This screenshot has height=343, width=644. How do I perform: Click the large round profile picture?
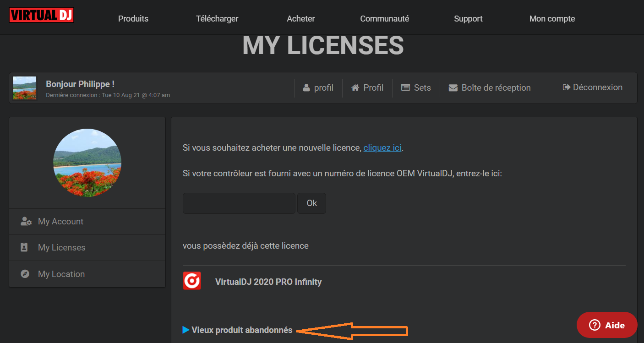87,163
